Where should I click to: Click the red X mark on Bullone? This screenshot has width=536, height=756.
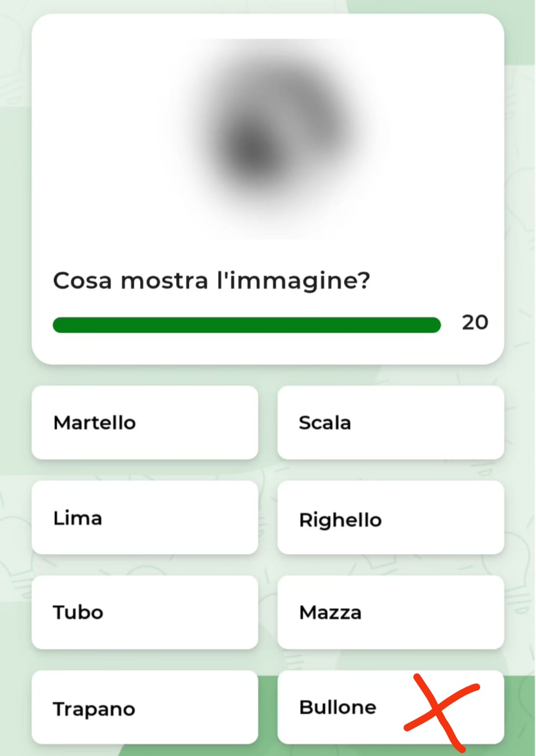pos(441,711)
